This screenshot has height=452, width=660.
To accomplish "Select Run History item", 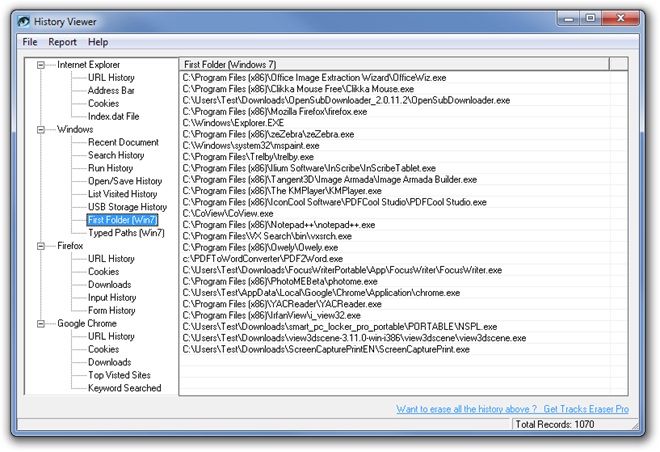I will tap(111, 168).
